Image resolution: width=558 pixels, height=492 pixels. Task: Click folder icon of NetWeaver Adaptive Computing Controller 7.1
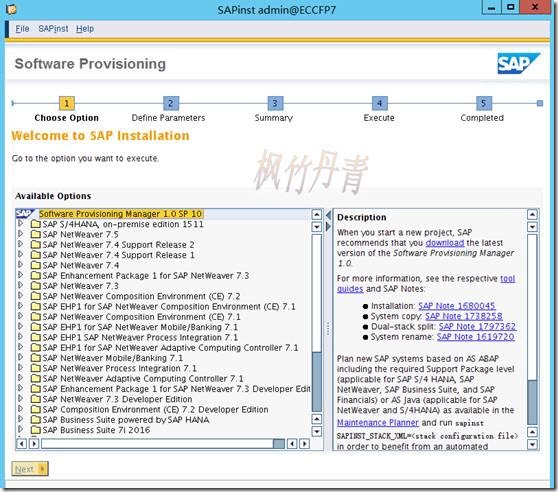point(36,379)
